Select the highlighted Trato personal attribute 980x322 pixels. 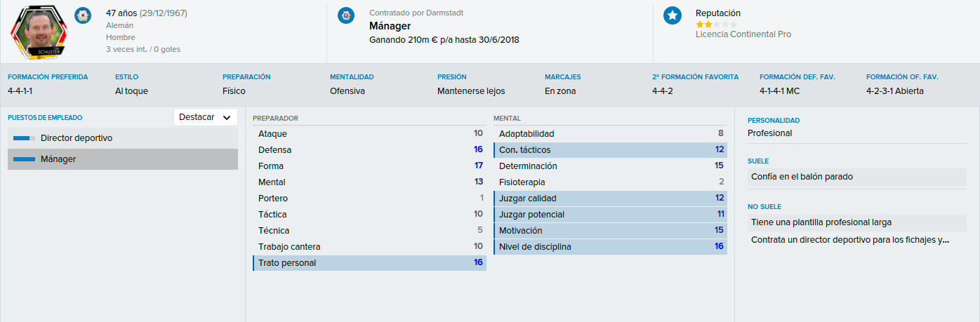point(369,263)
